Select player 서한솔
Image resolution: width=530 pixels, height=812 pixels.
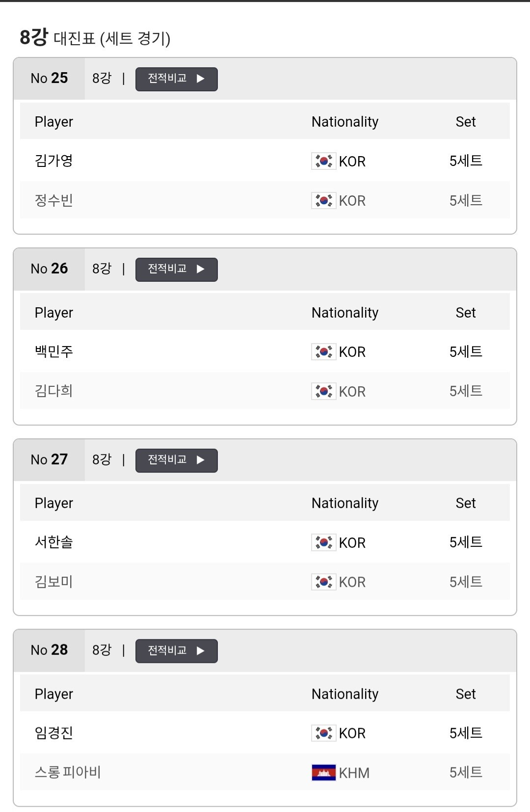(54, 542)
